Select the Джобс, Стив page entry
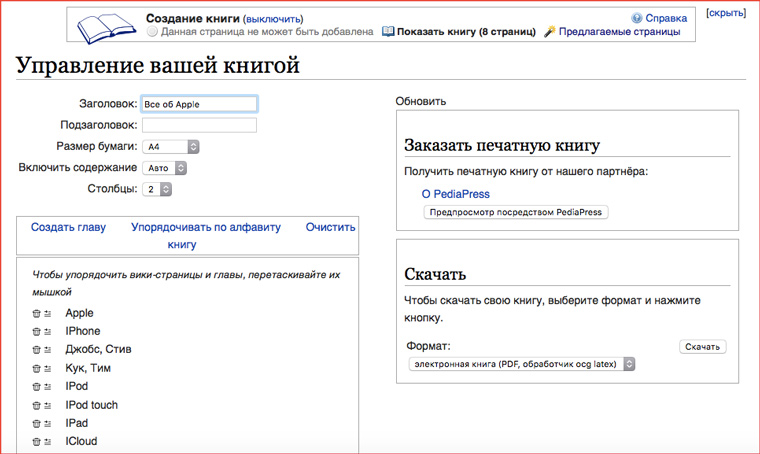Screen dimensions: 760x454 pyautogui.click(x=98, y=349)
